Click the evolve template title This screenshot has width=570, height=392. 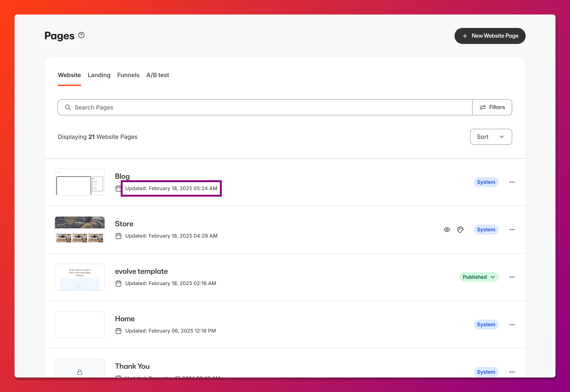coord(141,271)
